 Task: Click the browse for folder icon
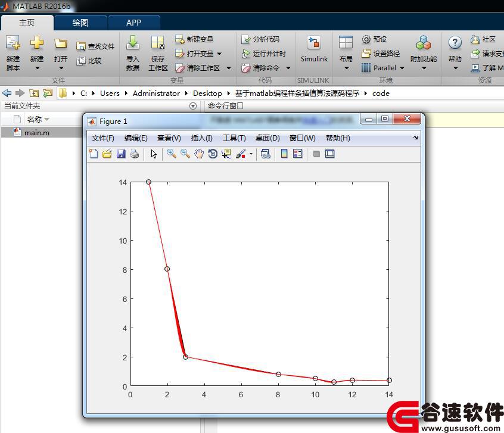click(x=48, y=94)
